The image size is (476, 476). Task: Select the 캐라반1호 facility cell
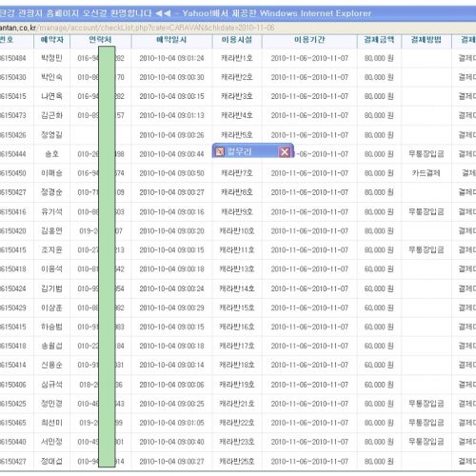[x=237, y=58]
